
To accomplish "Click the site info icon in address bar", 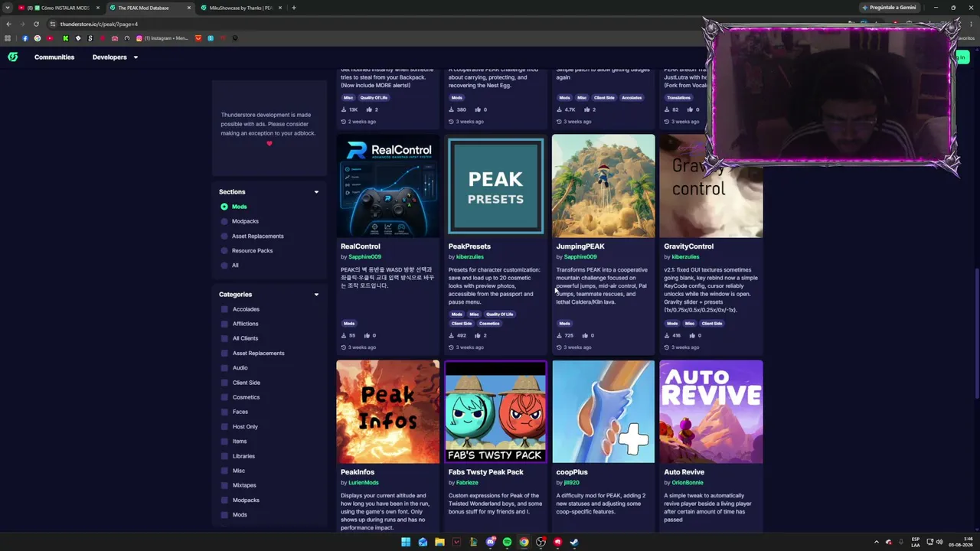I will coord(51,24).
